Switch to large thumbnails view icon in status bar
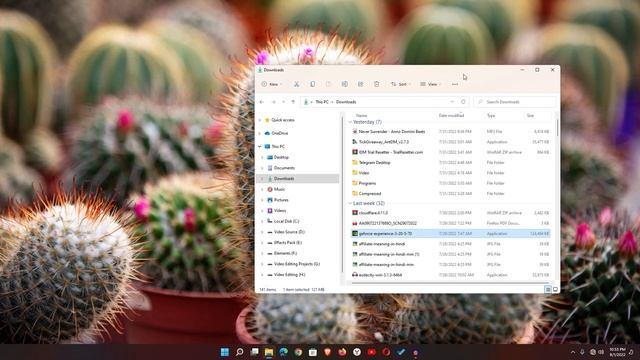 (555, 289)
